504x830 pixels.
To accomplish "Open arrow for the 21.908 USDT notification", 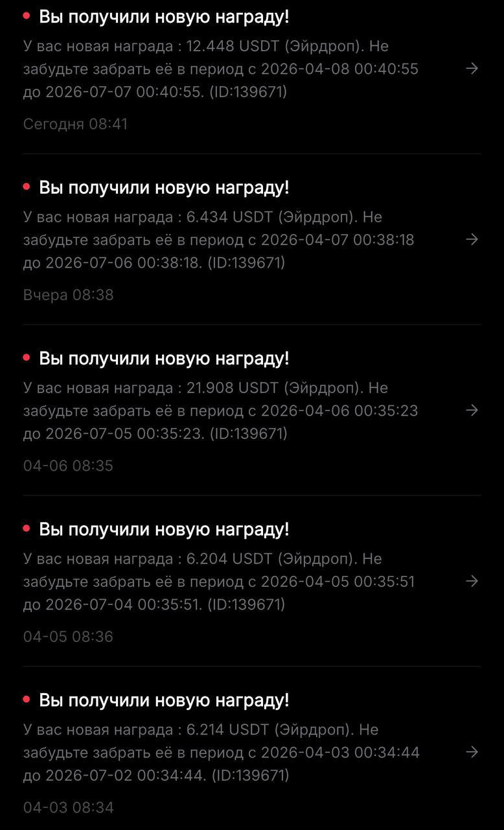I will (x=472, y=410).
